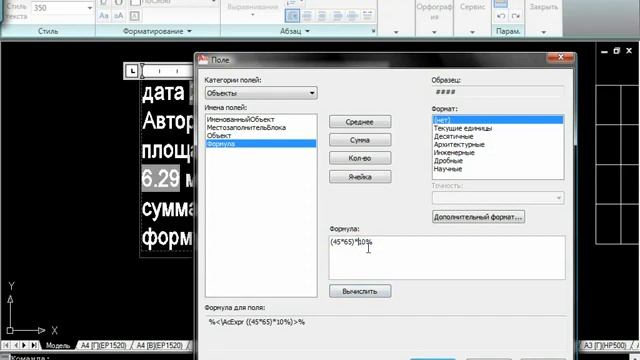Click the indent marker on the text ruler

pos(142,71)
